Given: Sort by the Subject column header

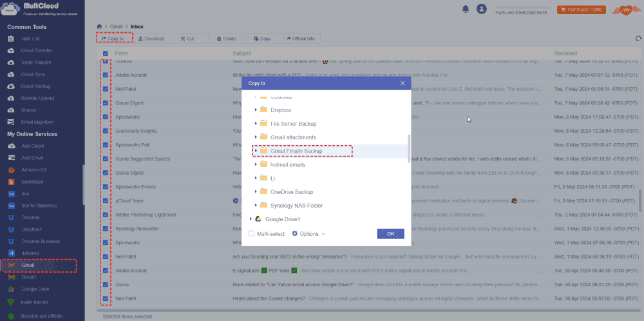Looking at the screenshot, I should point(242,53).
